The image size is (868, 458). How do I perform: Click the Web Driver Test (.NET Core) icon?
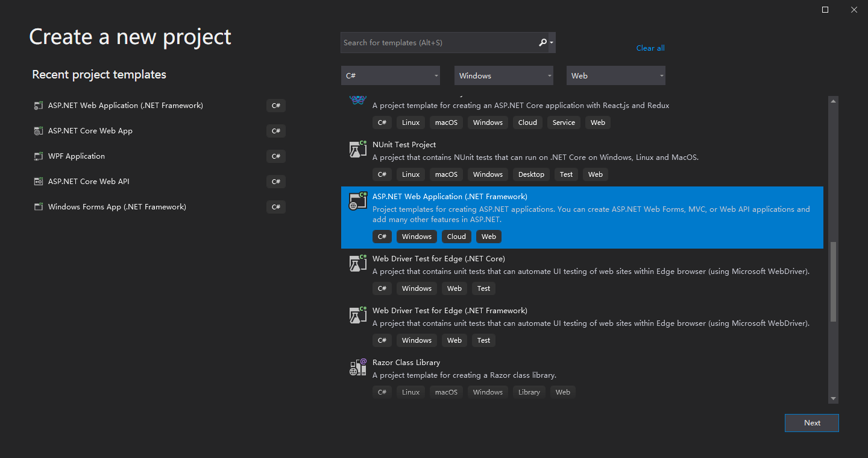[357, 262]
